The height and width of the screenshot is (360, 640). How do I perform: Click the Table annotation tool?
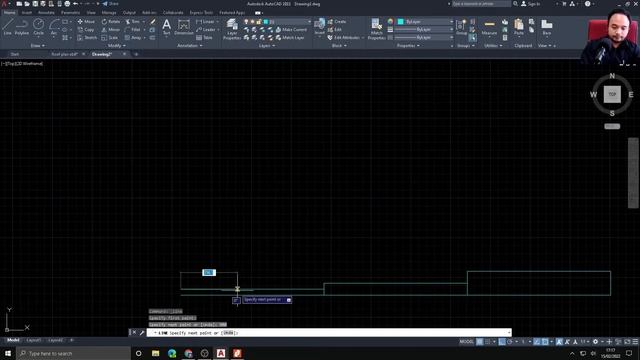tap(204, 38)
